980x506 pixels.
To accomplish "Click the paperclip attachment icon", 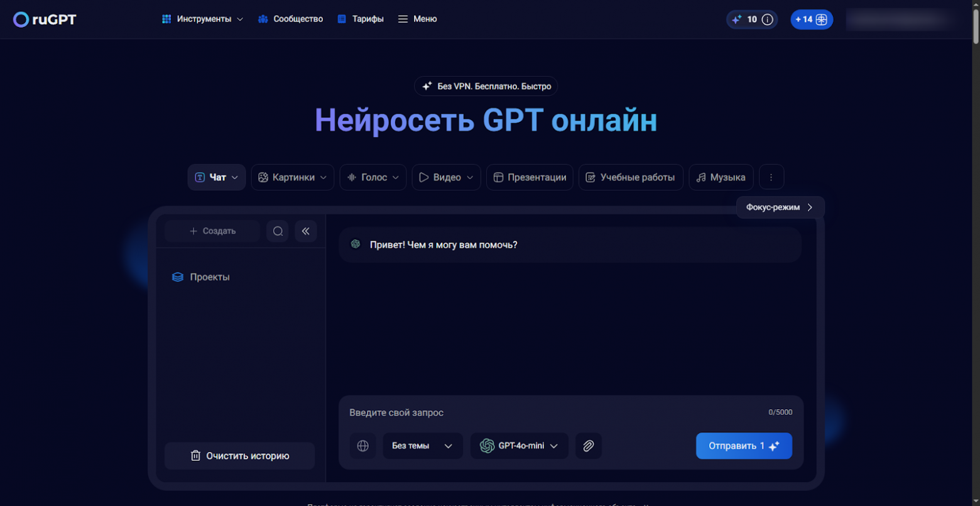I will [x=589, y=446].
